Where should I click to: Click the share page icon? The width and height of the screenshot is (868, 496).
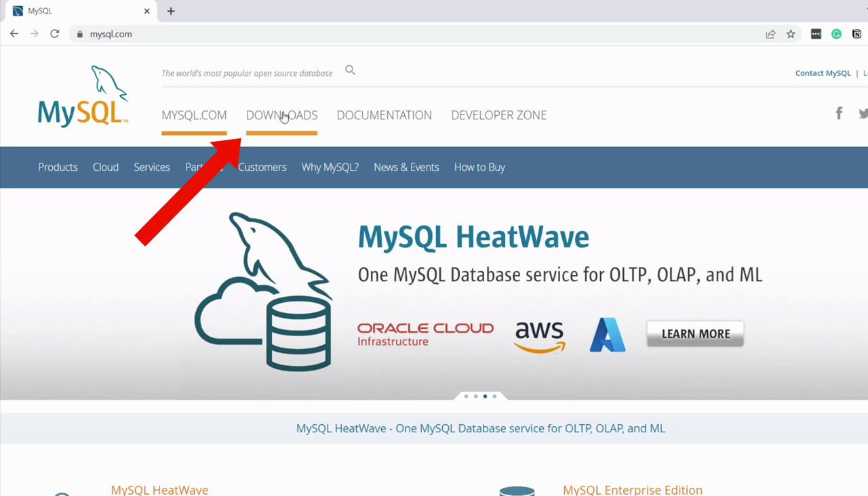pos(770,34)
